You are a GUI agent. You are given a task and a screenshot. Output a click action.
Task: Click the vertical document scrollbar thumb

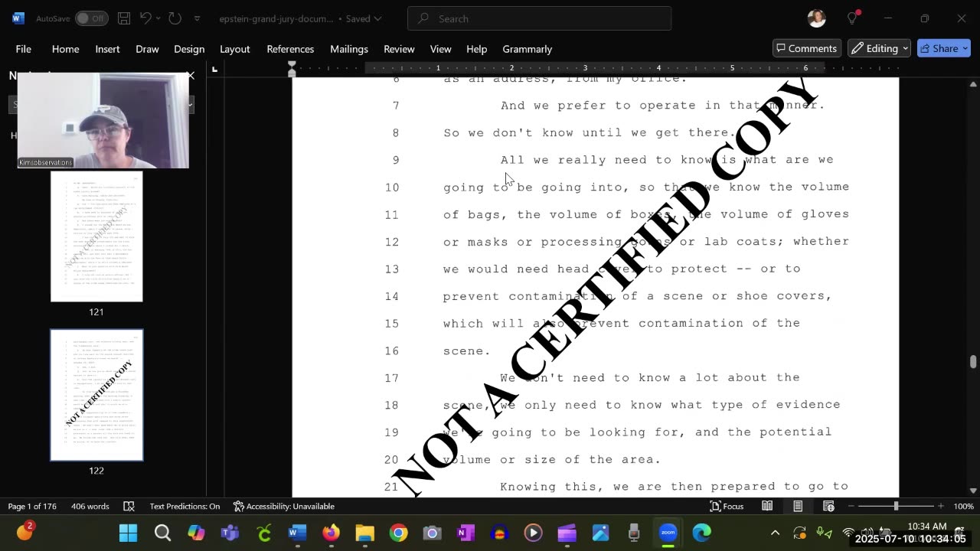point(973,361)
